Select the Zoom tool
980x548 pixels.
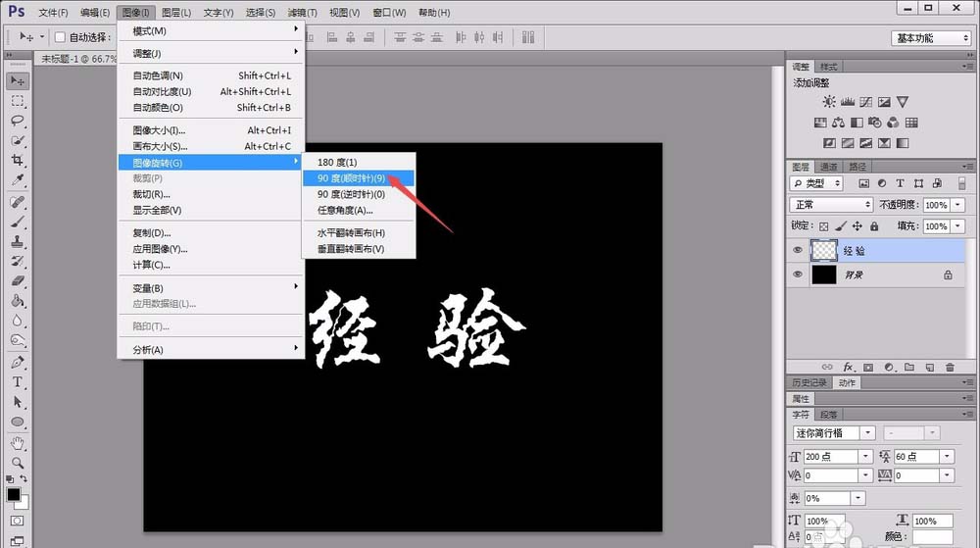[x=18, y=463]
